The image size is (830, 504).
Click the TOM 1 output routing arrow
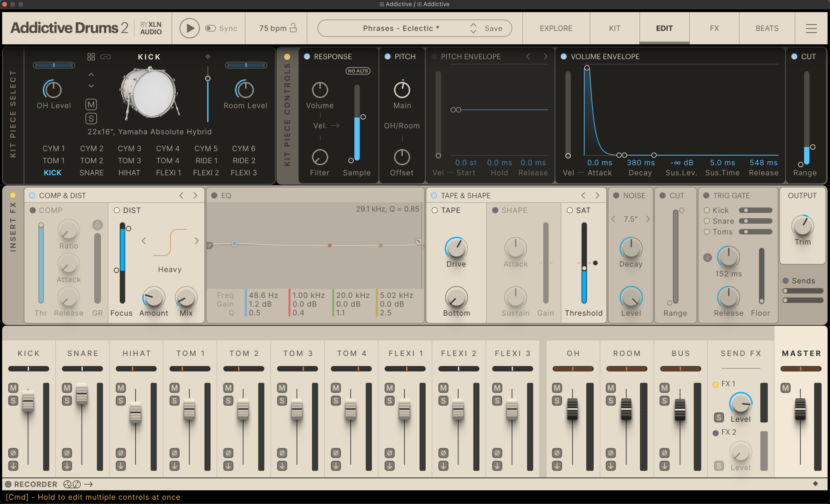pyautogui.click(x=174, y=466)
